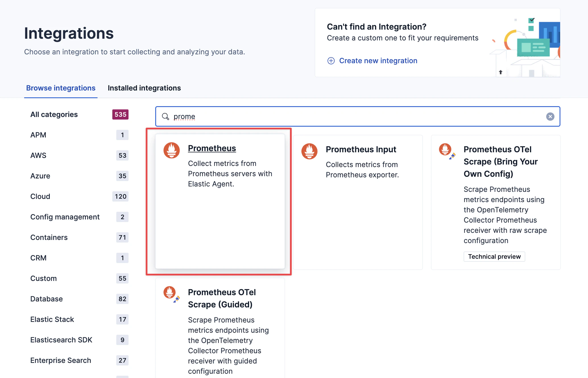This screenshot has height=378, width=588.
Task: Select All categories filter
Action: 54,114
